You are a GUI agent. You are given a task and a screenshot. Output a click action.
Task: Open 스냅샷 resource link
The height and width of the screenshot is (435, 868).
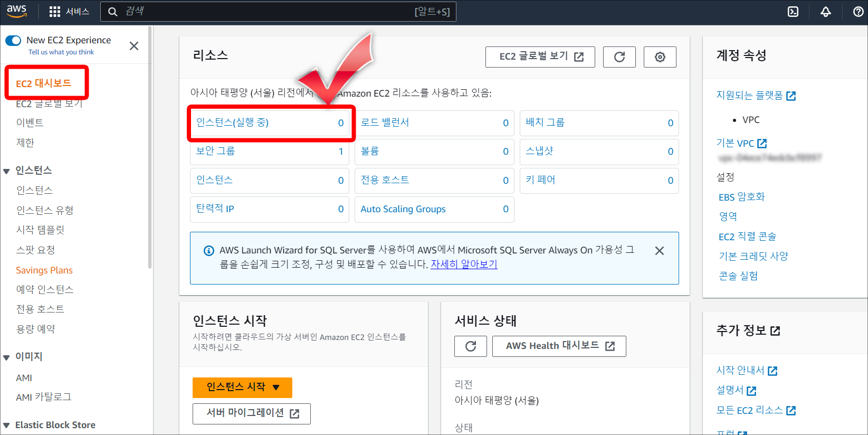click(x=539, y=151)
